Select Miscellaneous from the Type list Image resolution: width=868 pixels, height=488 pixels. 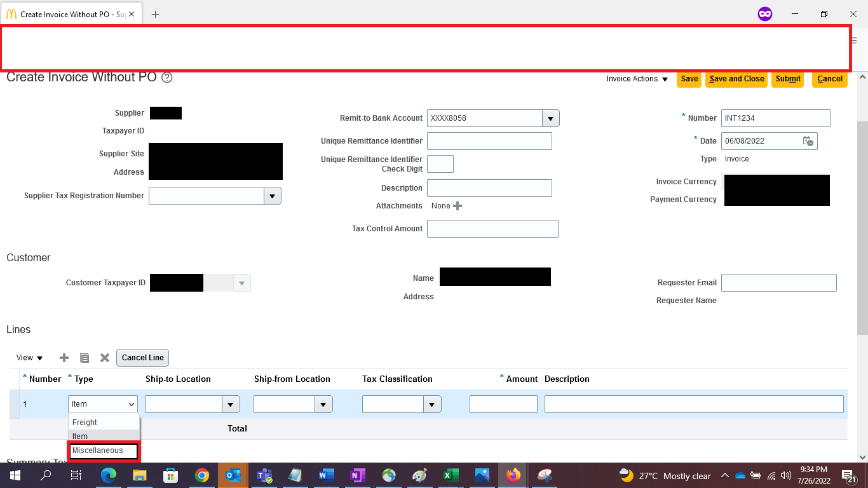point(102,451)
